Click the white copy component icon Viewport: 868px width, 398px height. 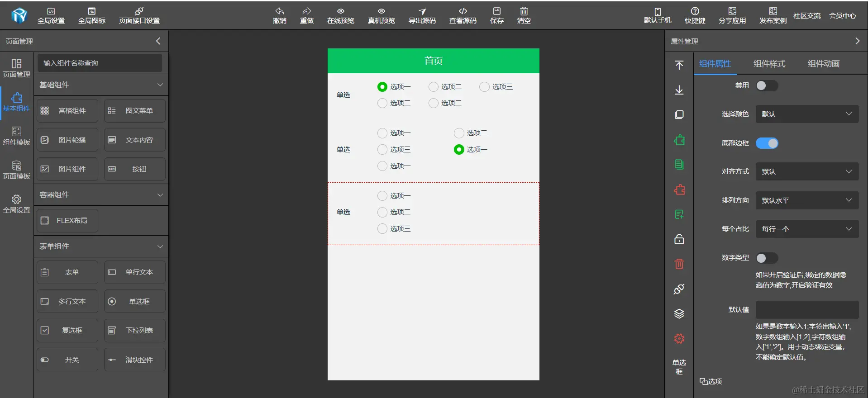tap(679, 115)
